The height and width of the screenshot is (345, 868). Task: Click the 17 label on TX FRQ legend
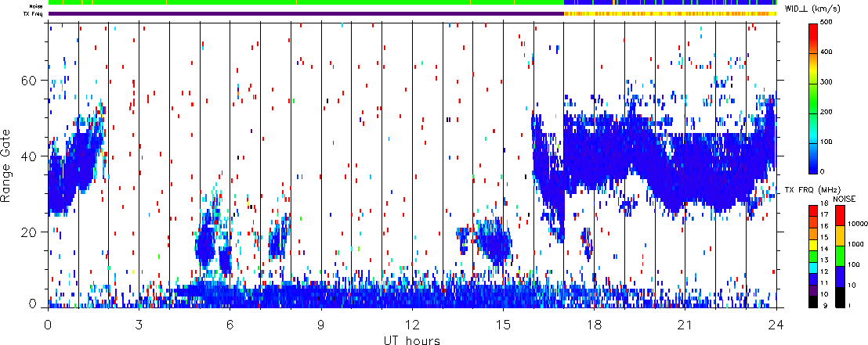[x=826, y=214]
